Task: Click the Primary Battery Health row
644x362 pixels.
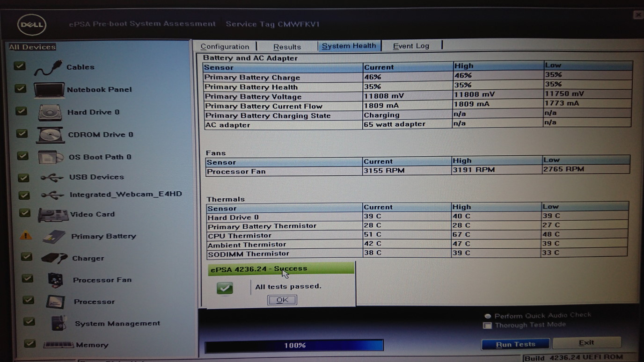Action: click(x=417, y=87)
